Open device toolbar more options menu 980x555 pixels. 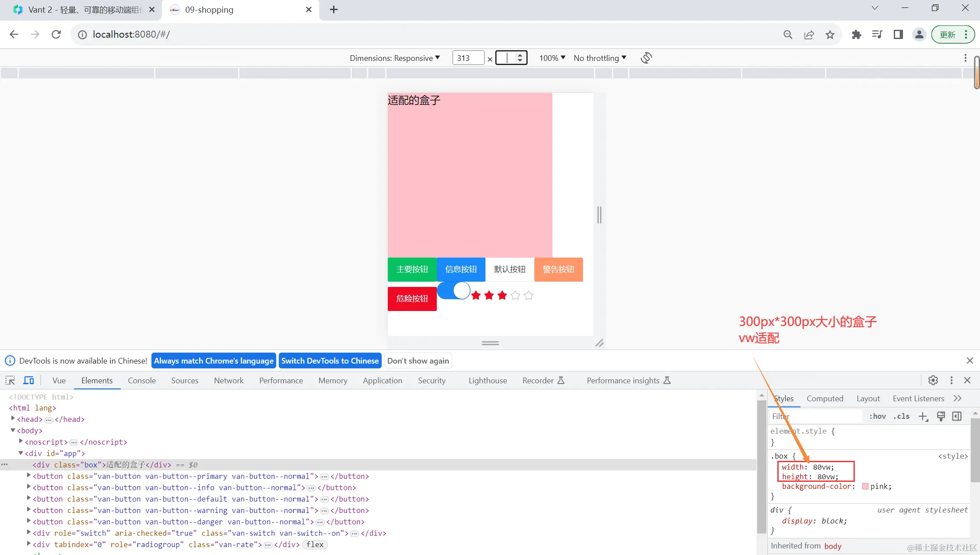point(966,58)
